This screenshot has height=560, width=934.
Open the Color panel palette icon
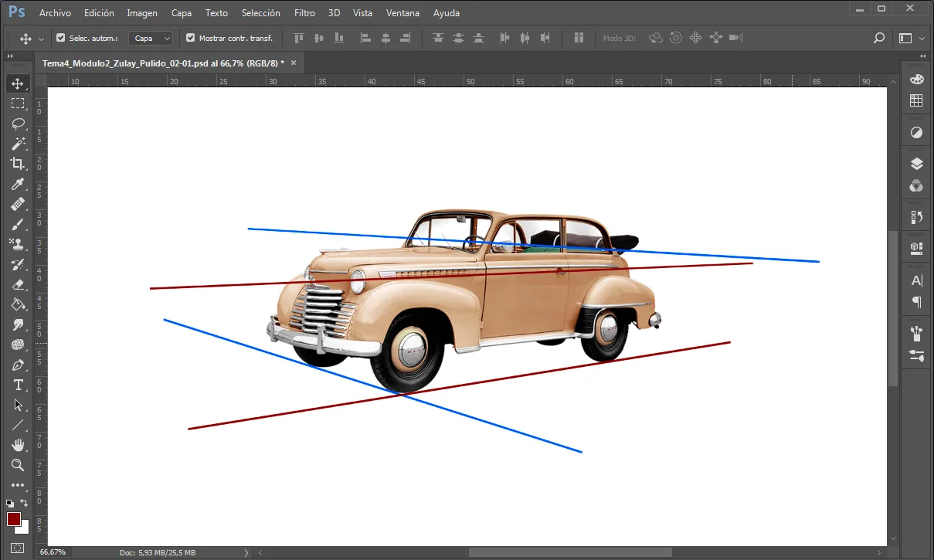(917, 80)
